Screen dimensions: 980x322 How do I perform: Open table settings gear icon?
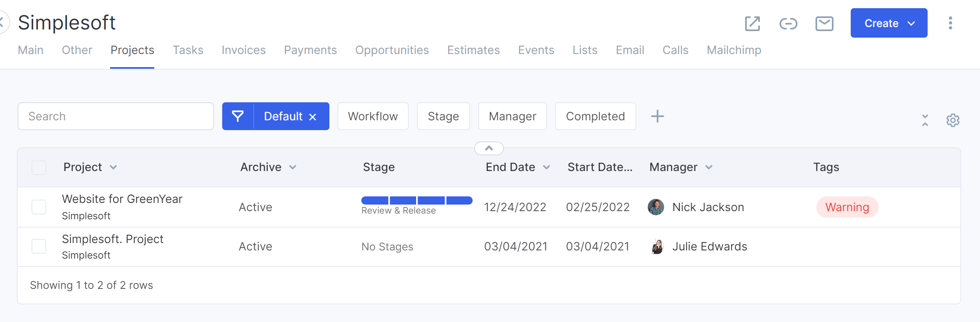(953, 120)
